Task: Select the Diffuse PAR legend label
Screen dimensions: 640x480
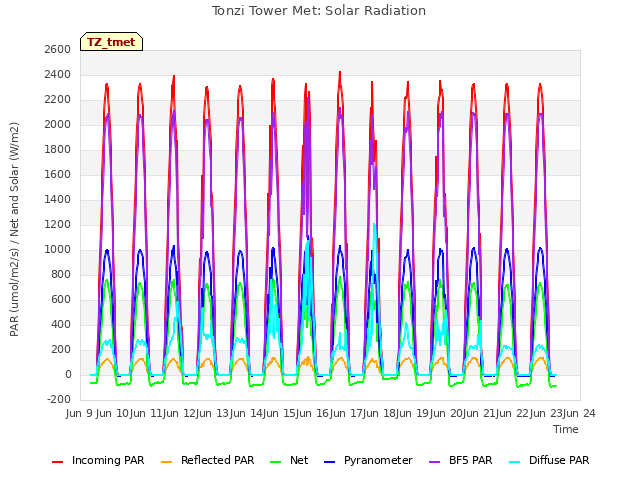Action: point(559,460)
